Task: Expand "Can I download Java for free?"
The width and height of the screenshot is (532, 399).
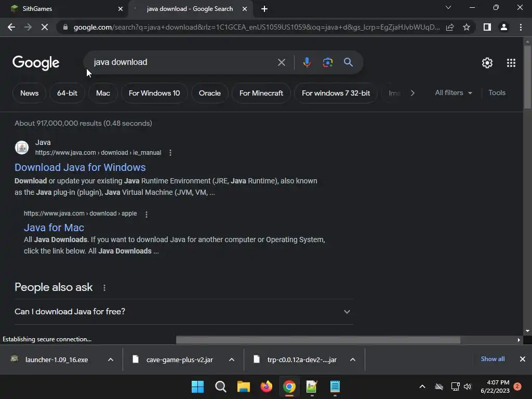Action: point(183,312)
